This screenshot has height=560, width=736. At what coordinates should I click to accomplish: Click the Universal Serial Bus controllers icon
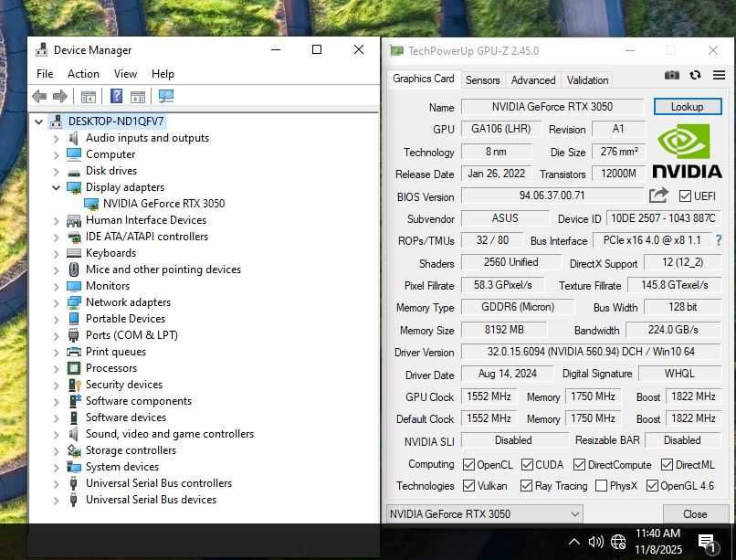[x=73, y=483]
